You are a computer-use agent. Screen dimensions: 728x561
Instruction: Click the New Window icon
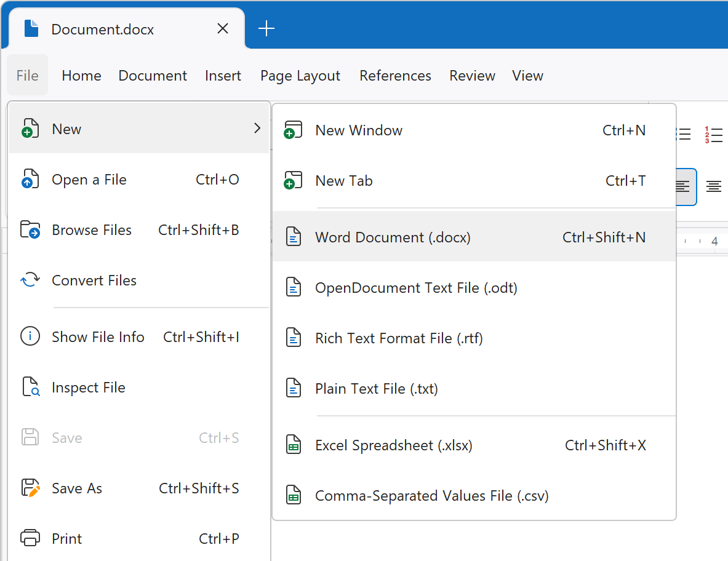pyautogui.click(x=294, y=130)
